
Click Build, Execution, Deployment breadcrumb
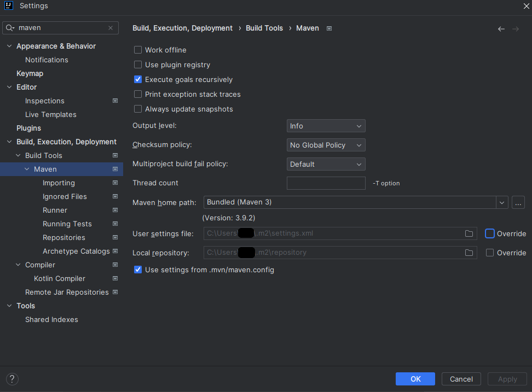pyautogui.click(x=183, y=28)
